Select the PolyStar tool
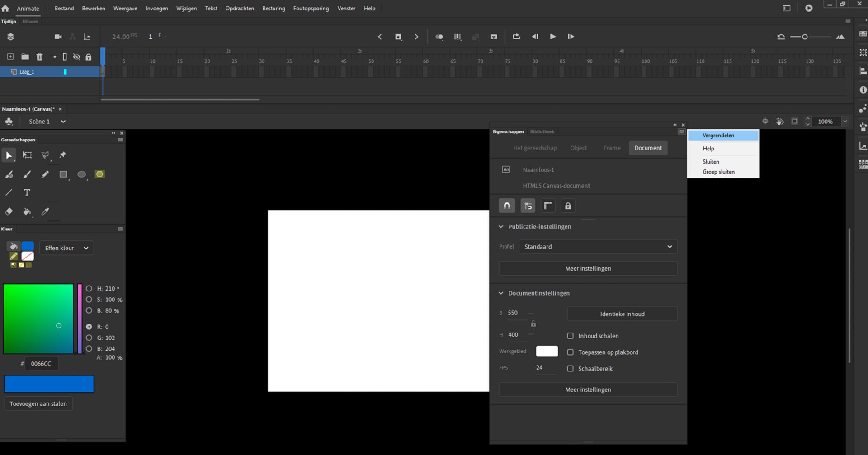Image resolution: width=868 pixels, height=455 pixels. click(x=100, y=174)
